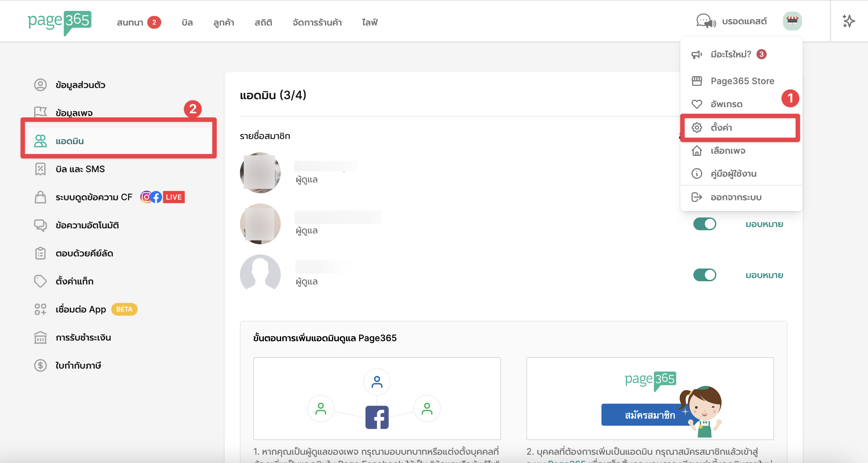The height and width of the screenshot is (463, 868).
Task: Go to the ลูกค้า tab
Action: click(224, 22)
